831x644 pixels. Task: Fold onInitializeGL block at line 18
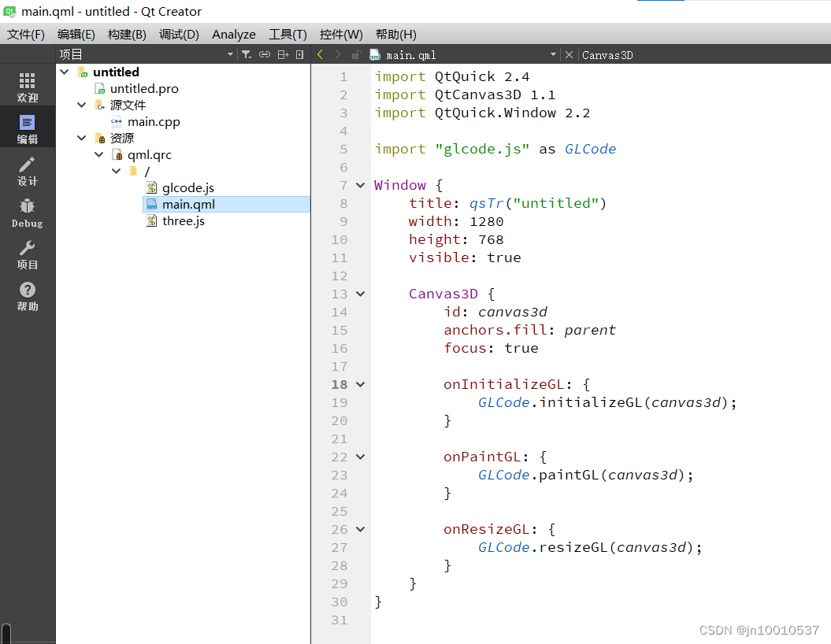click(361, 384)
